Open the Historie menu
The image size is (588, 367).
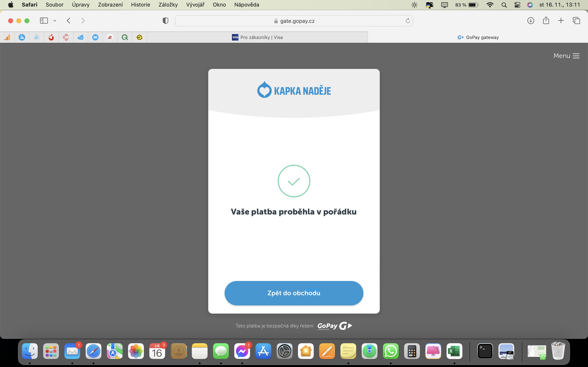140,5
